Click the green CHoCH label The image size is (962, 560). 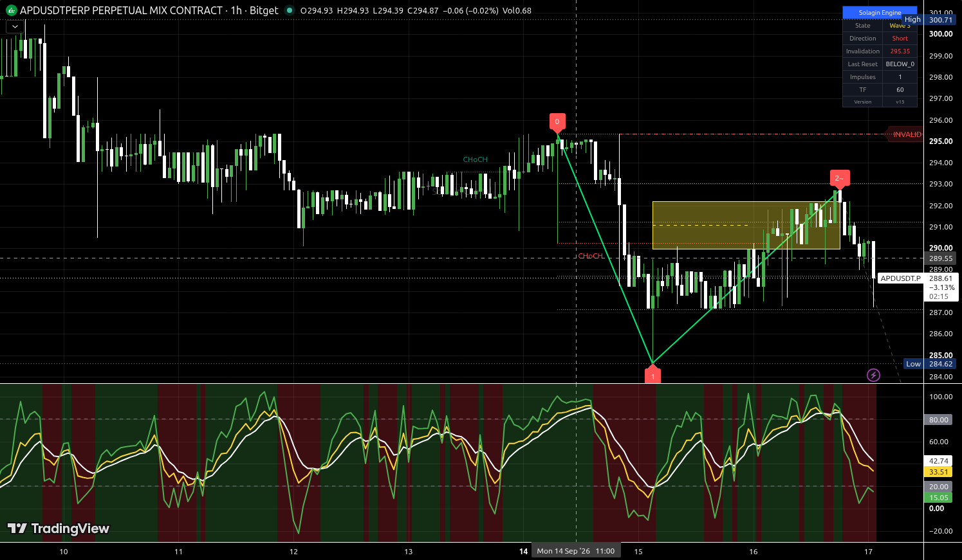(476, 159)
